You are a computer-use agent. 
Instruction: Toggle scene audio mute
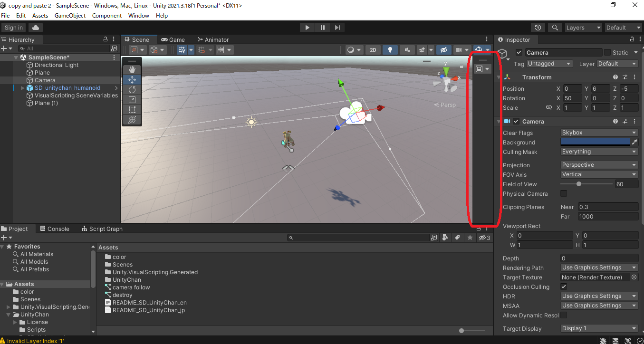[406, 49]
